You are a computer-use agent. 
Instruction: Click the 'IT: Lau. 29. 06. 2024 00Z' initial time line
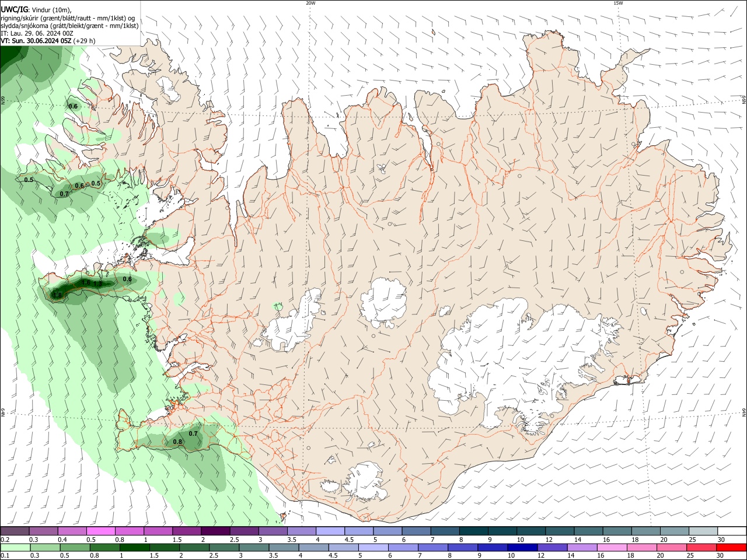(x=37, y=33)
